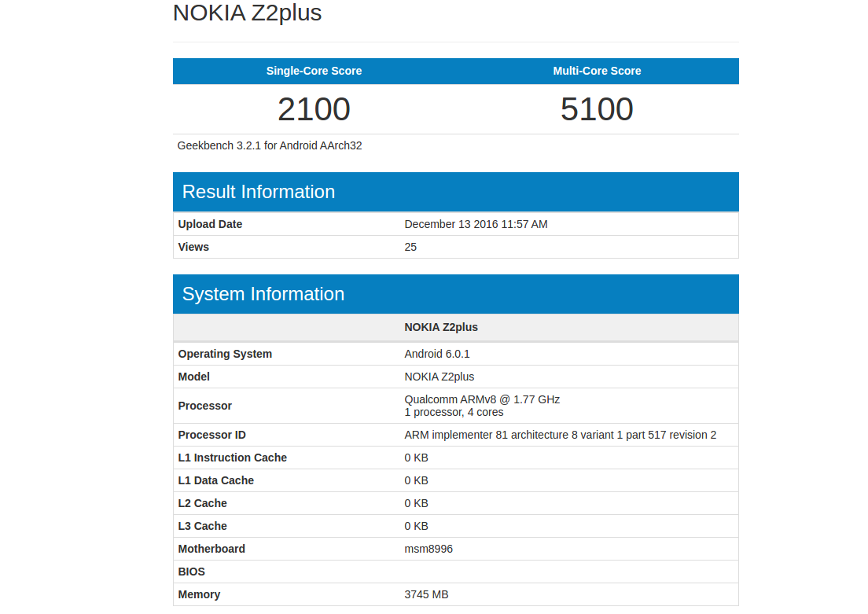The image size is (868, 614).
Task: Click the L1 Data Cache 0 KB value
Action: (x=416, y=480)
